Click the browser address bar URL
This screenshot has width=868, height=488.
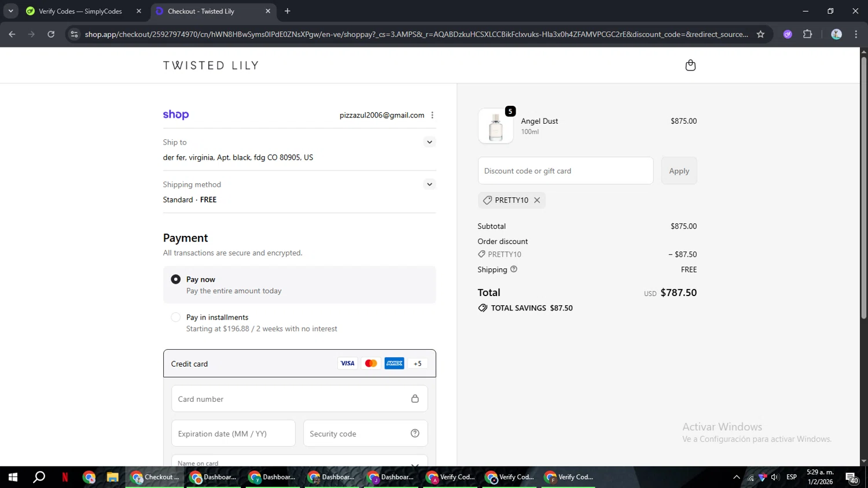click(x=417, y=34)
